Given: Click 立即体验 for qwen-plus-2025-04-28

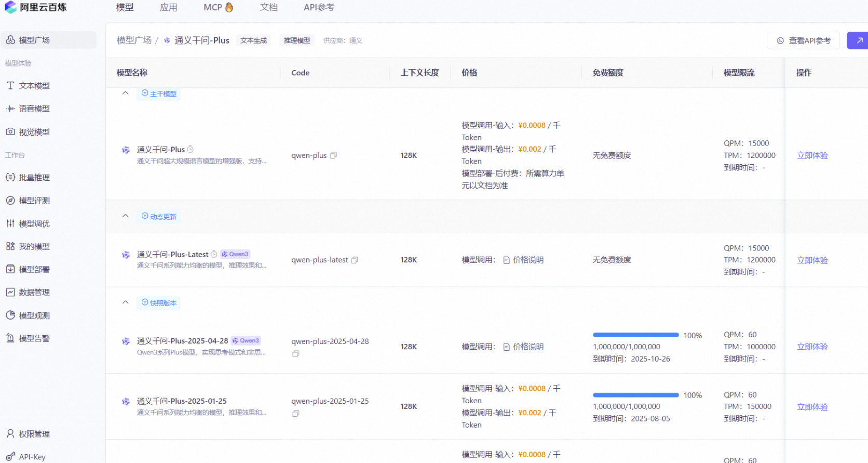Looking at the screenshot, I should tap(812, 347).
